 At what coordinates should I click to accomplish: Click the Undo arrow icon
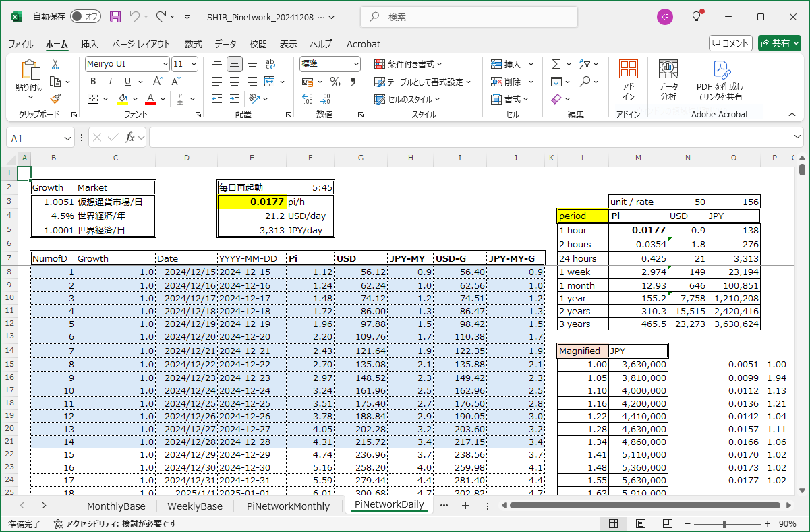(134, 16)
